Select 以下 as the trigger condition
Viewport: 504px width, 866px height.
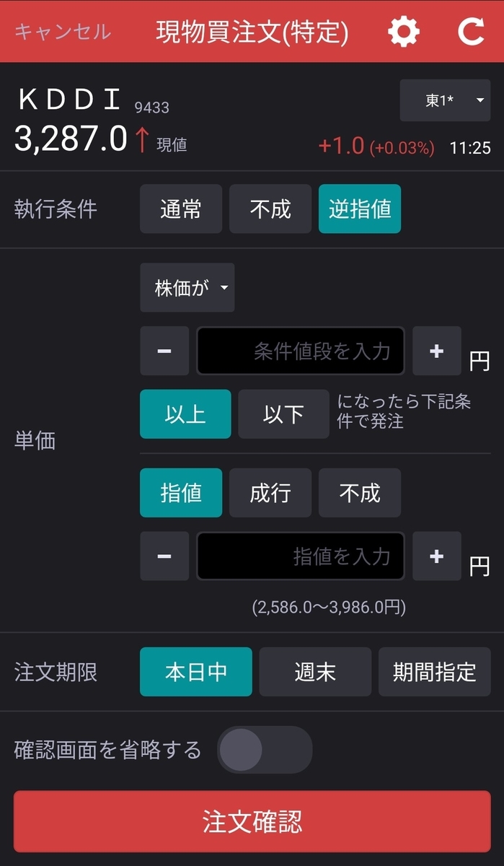(283, 414)
